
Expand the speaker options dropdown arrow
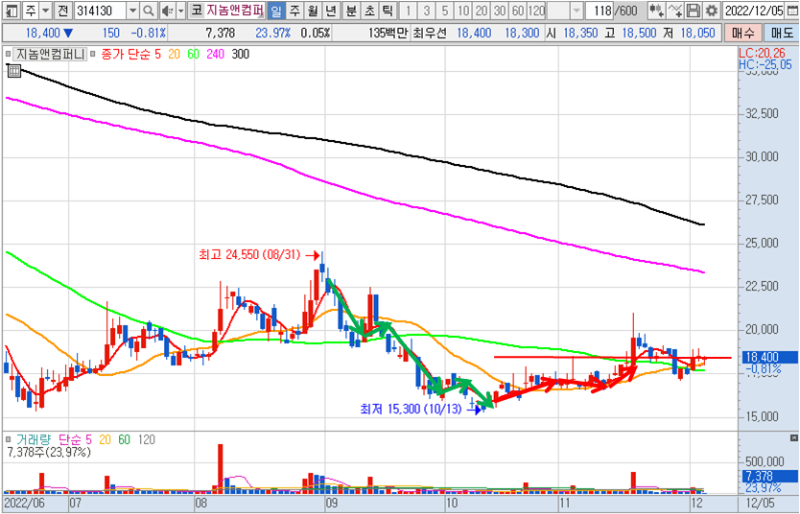tap(181, 10)
